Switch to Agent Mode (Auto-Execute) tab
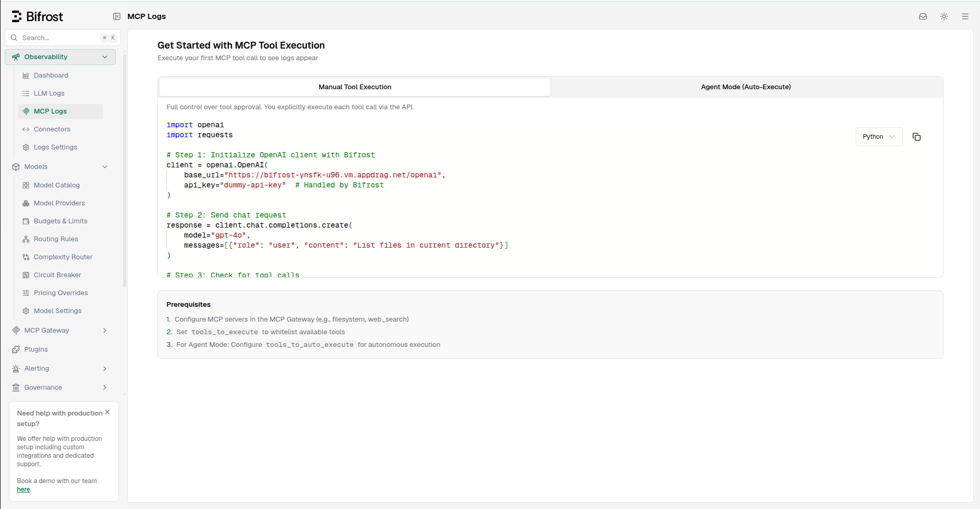The image size is (980, 509). pos(746,87)
